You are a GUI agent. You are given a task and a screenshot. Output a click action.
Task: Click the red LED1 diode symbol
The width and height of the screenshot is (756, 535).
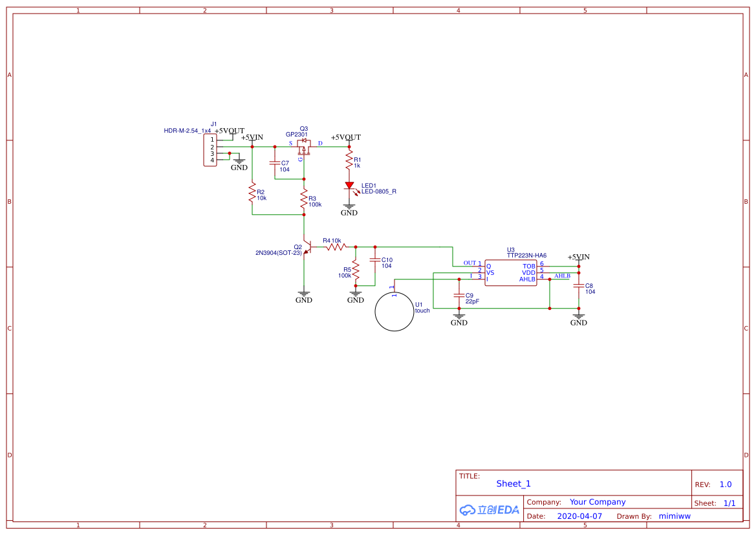click(x=350, y=186)
